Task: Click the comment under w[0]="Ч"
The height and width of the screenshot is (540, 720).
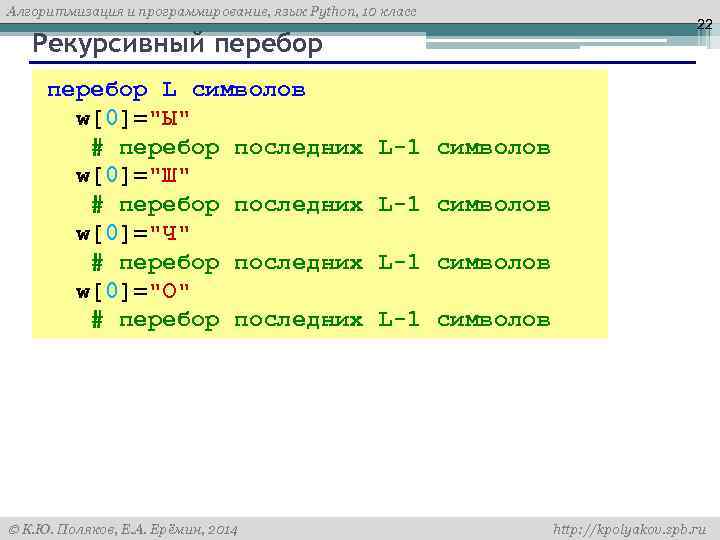Action: (321, 263)
